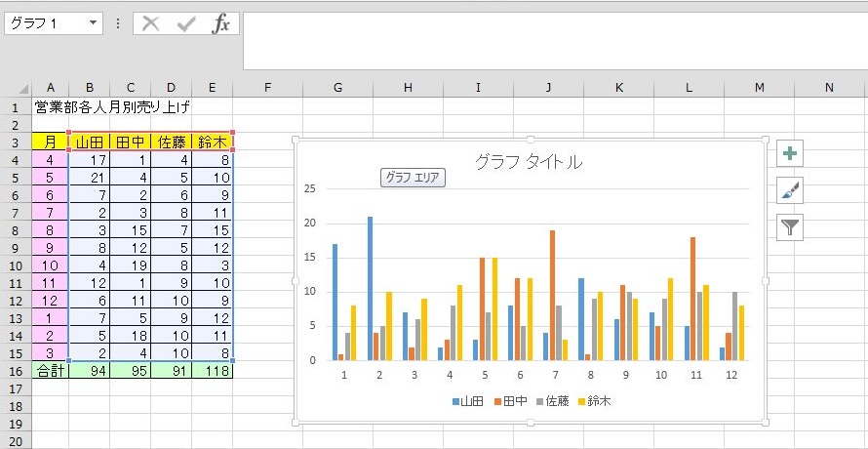Open the Chart Filters funnel icon
Viewport: 868px width, 449px height.
point(790,227)
